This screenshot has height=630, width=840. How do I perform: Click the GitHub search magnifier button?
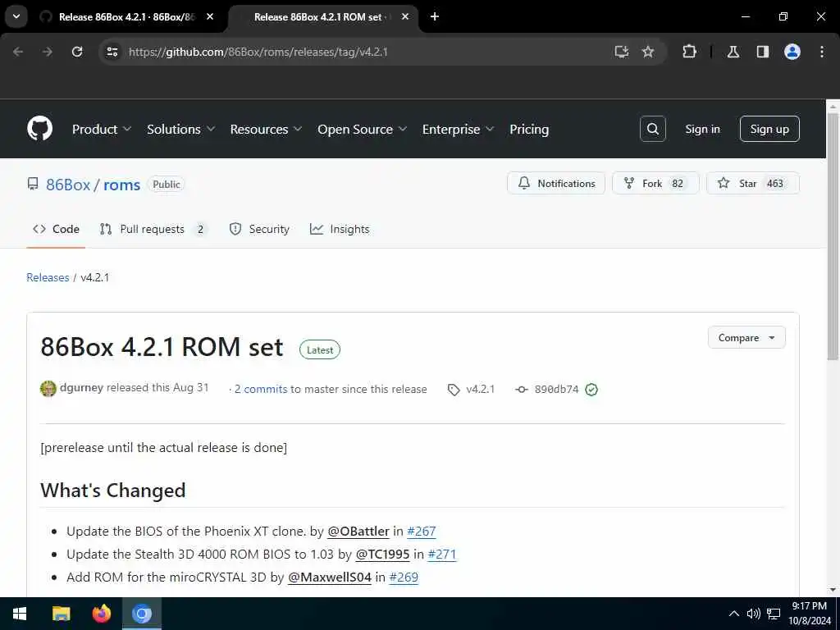(652, 129)
